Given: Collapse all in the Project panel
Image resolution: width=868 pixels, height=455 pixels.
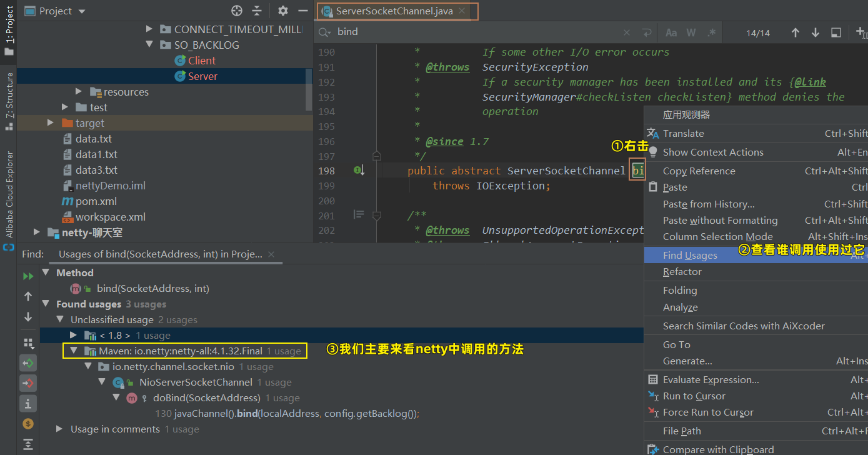Looking at the screenshot, I should click(x=257, y=11).
